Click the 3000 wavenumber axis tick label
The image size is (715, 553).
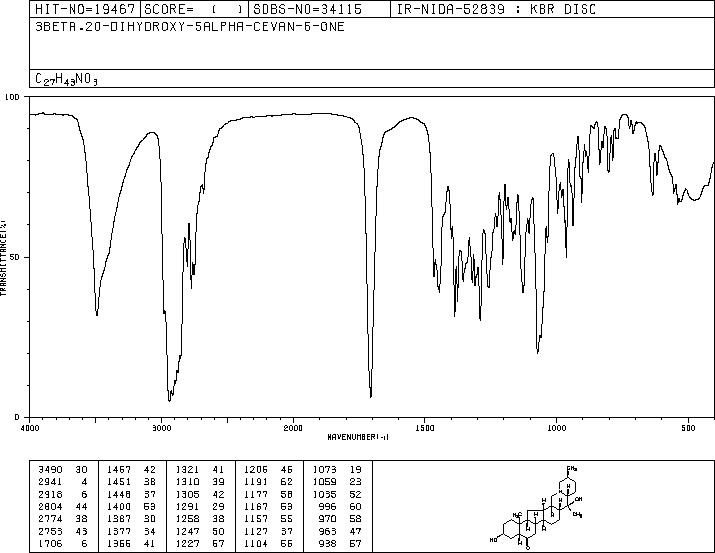click(161, 428)
